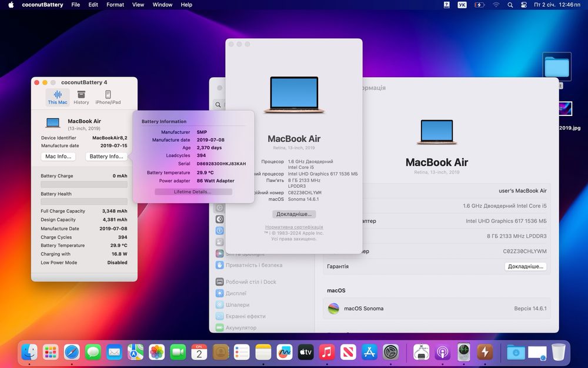Screen dimensions: 588x368
Task: Click Докладніше... next to Гарантія
Action: 525,266
